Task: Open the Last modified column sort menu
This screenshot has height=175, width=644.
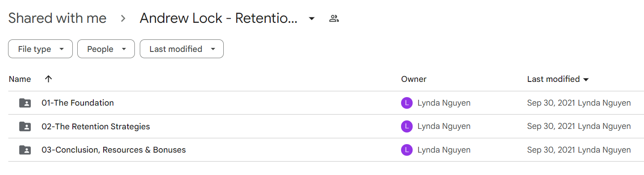Action: tap(558, 79)
